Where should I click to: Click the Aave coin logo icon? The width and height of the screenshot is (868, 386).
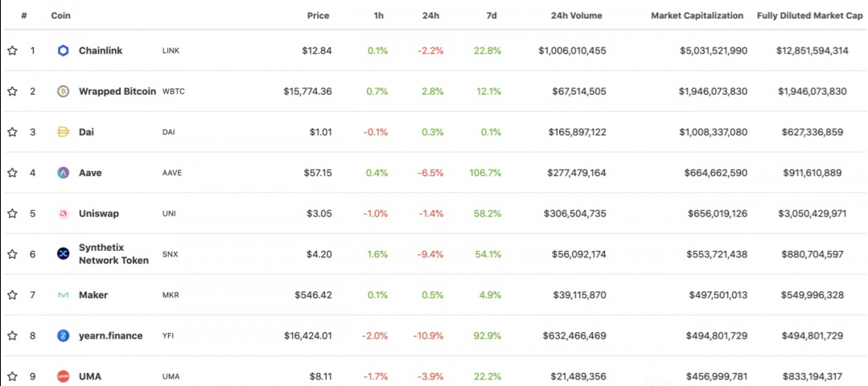click(x=63, y=173)
